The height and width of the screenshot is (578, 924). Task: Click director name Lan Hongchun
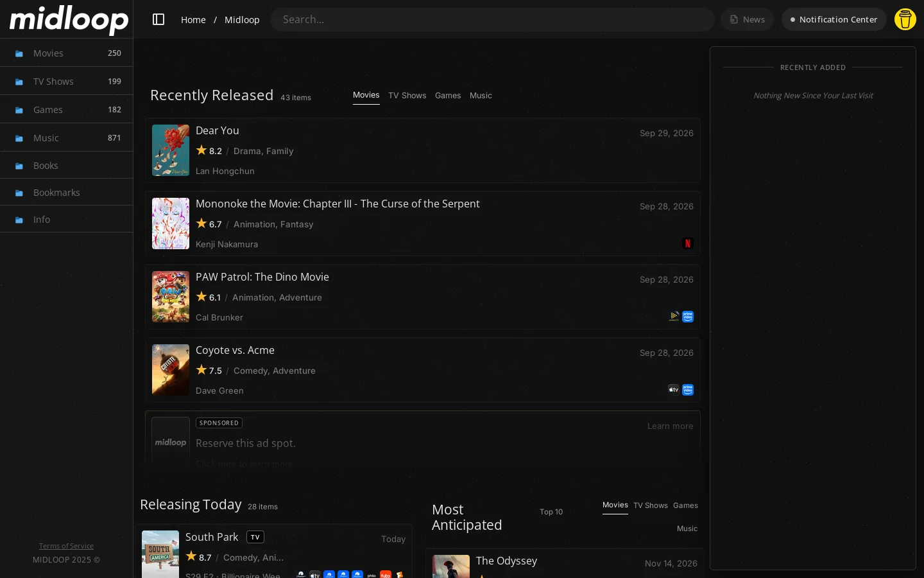(x=225, y=171)
